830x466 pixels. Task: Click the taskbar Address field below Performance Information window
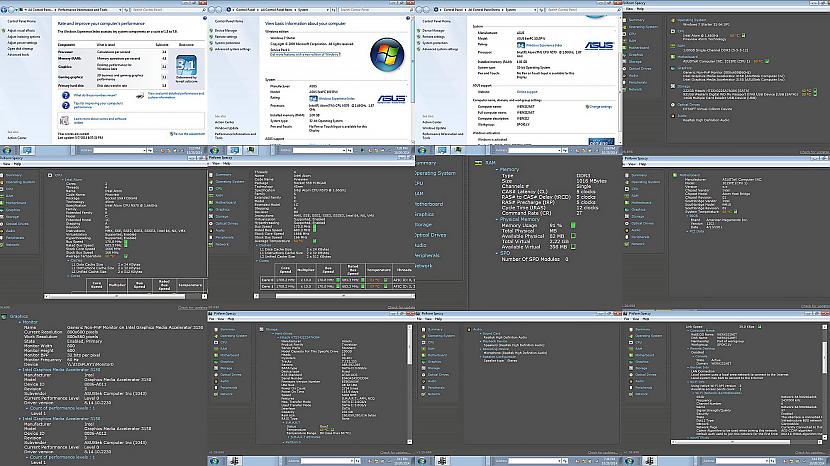coord(120,150)
